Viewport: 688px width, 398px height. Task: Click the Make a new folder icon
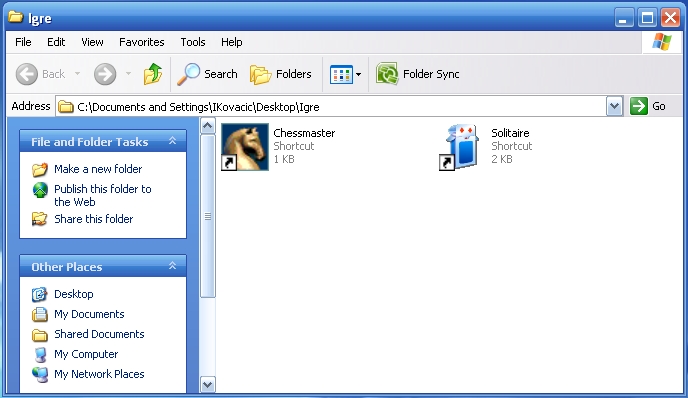coord(39,169)
